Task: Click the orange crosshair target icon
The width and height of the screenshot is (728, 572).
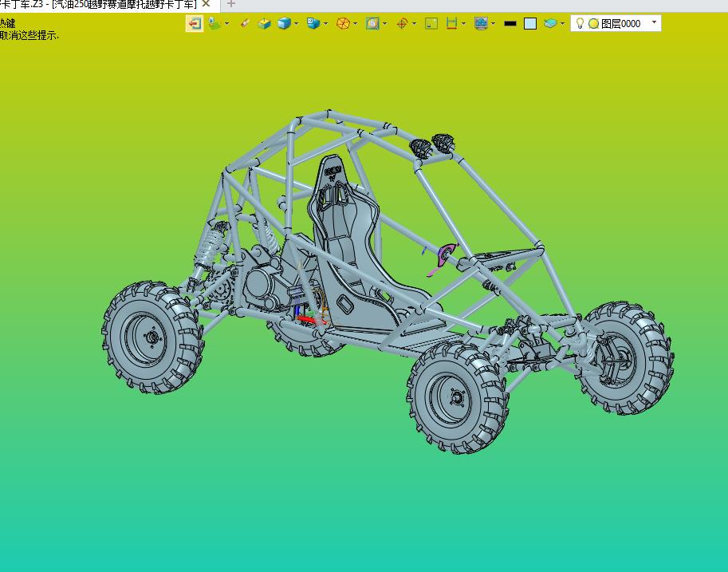Action: (402, 24)
